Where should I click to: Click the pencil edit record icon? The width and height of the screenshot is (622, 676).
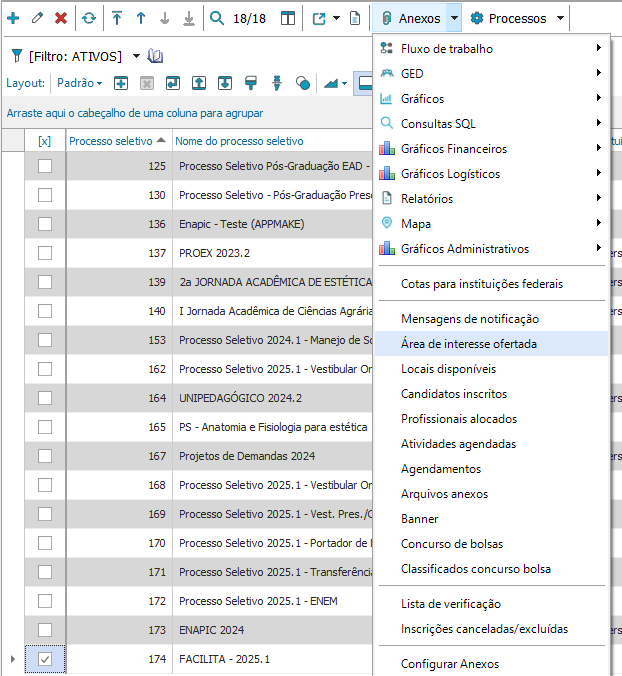38,18
